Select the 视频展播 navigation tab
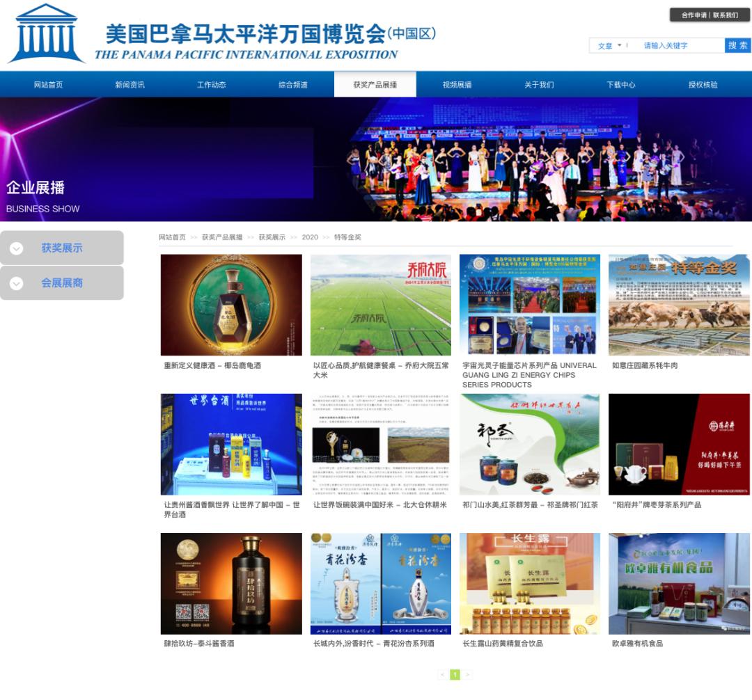752x700 pixels. (457, 85)
